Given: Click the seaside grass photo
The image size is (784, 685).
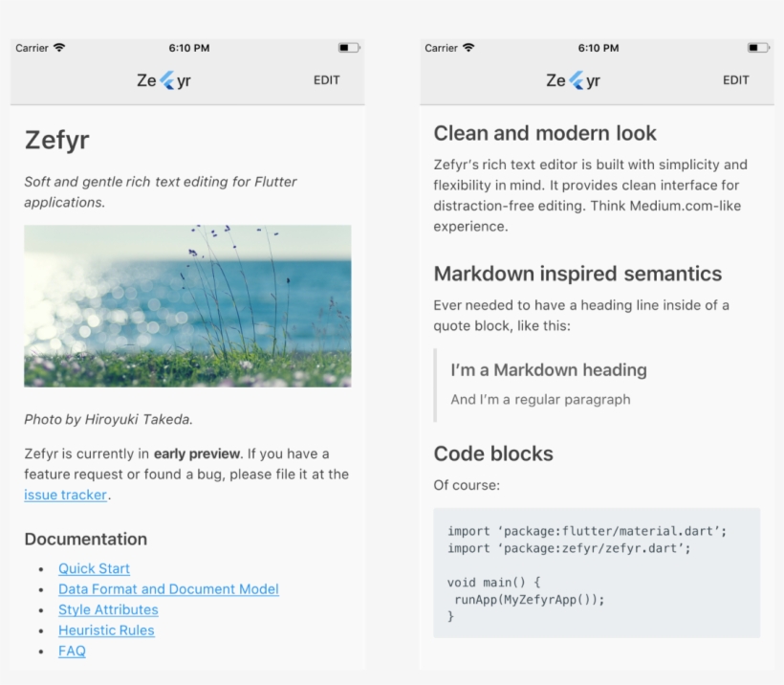Looking at the screenshot, I should pyautogui.click(x=187, y=306).
